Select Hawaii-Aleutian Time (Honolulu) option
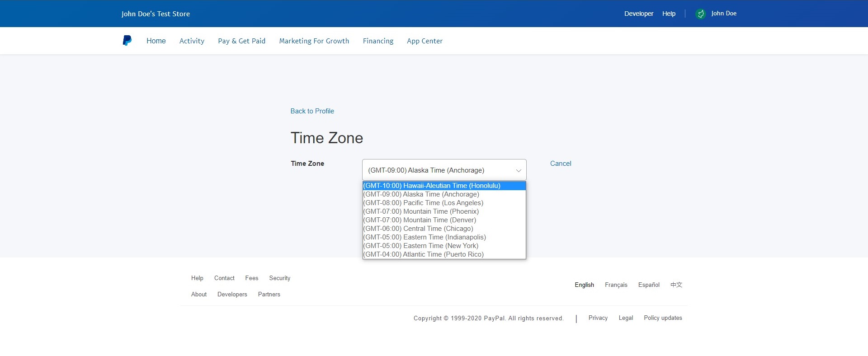 (x=432, y=186)
